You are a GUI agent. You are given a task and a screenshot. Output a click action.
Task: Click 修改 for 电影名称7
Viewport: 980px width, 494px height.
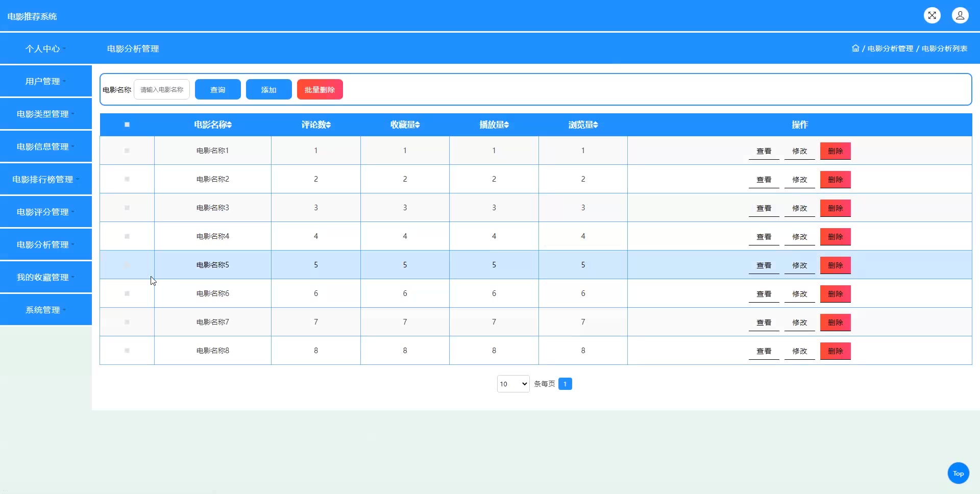pyautogui.click(x=800, y=323)
